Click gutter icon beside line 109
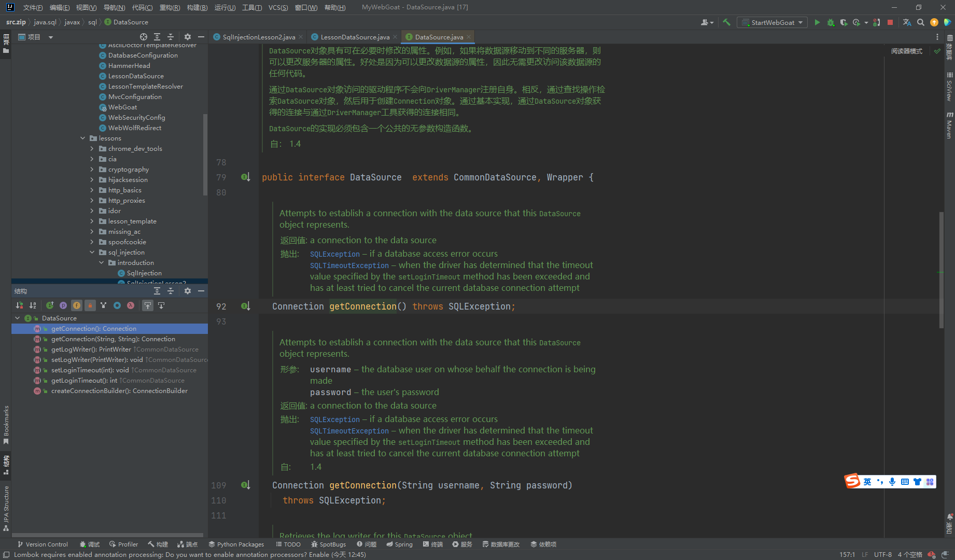This screenshot has width=955, height=560. click(246, 485)
